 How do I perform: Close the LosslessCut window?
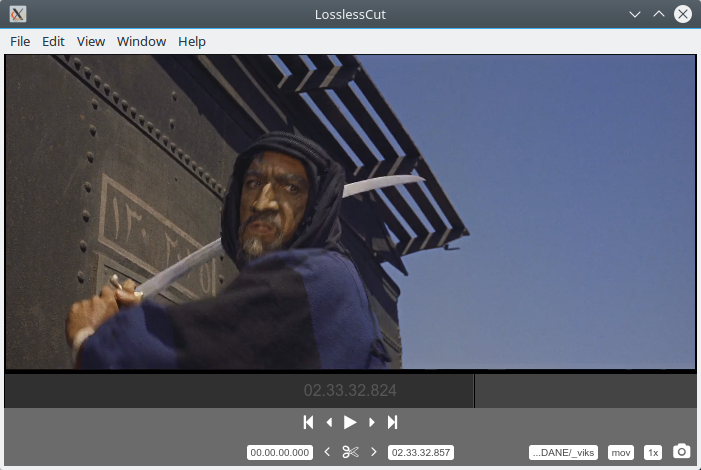tap(683, 14)
